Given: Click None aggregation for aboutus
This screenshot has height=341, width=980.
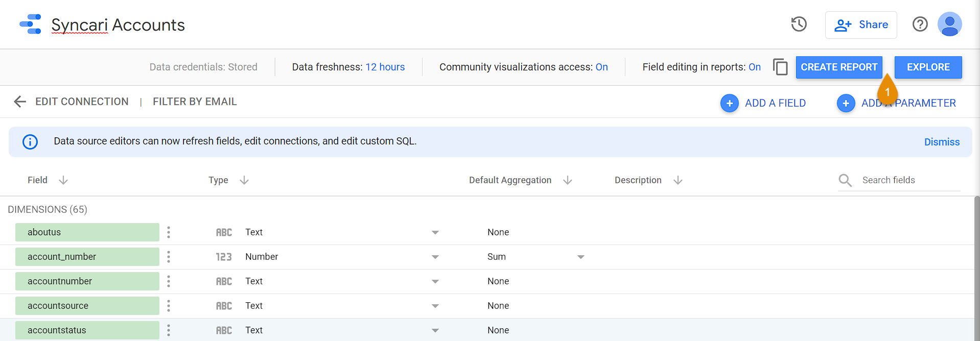Looking at the screenshot, I should point(498,232).
